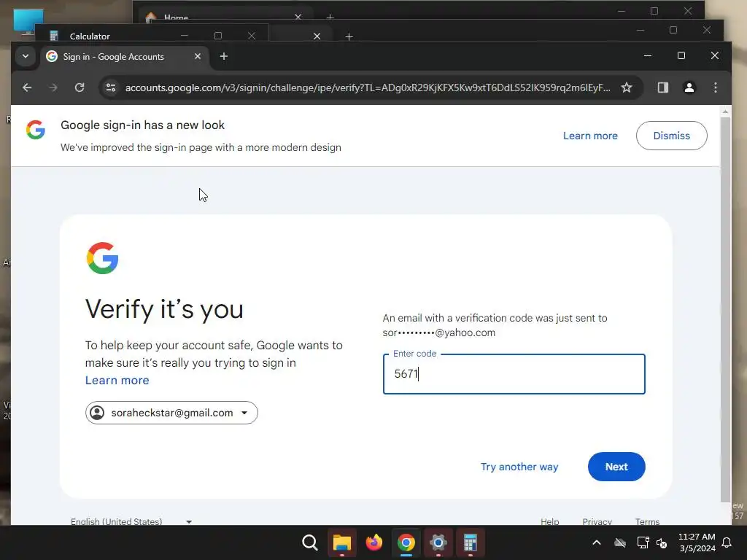This screenshot has height=560, width=747.
Task: Reload the Google sign-in page
Action: pyautogui.click(x=80, y=87)
